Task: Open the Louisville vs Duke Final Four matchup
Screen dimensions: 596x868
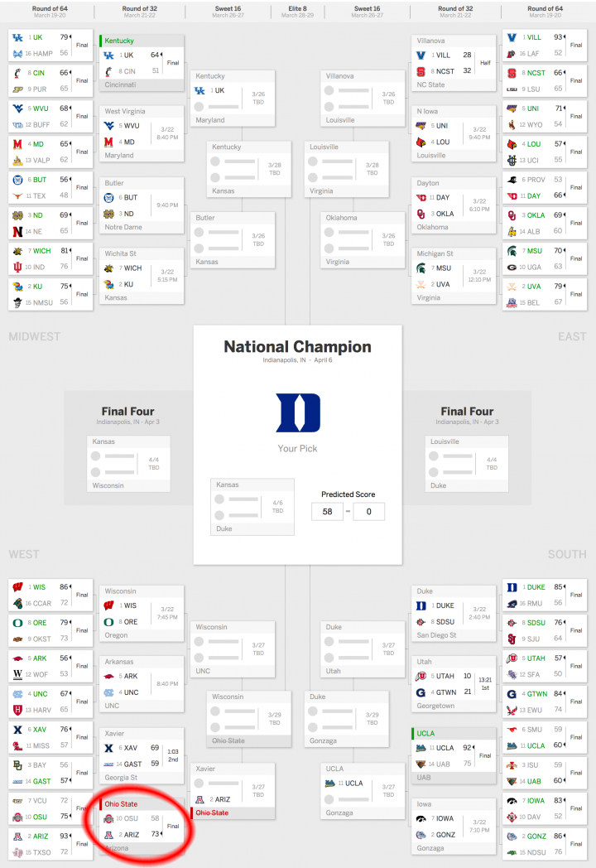Action: coord(467,464)
